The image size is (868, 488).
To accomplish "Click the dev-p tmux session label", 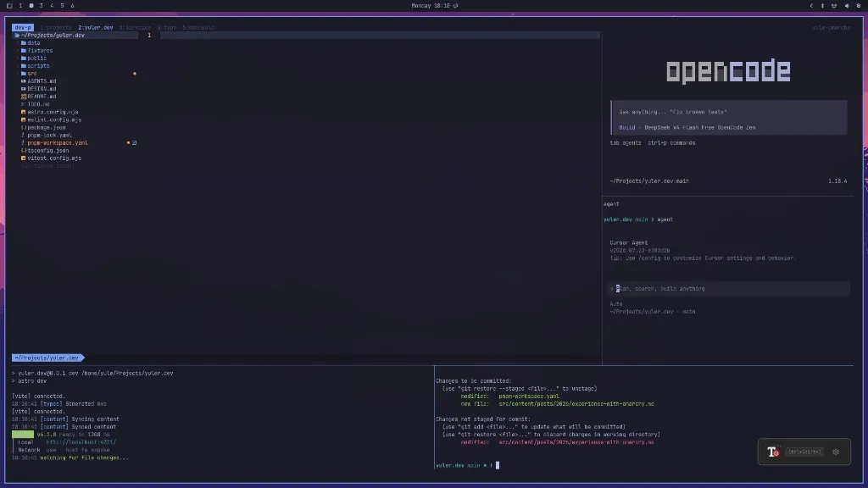I will pyautogui.click(x=23, y=27).
